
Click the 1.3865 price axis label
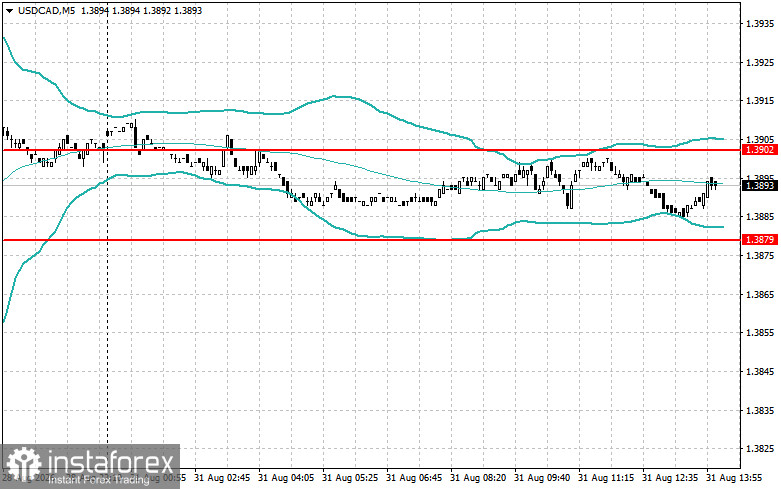point(761,294)
